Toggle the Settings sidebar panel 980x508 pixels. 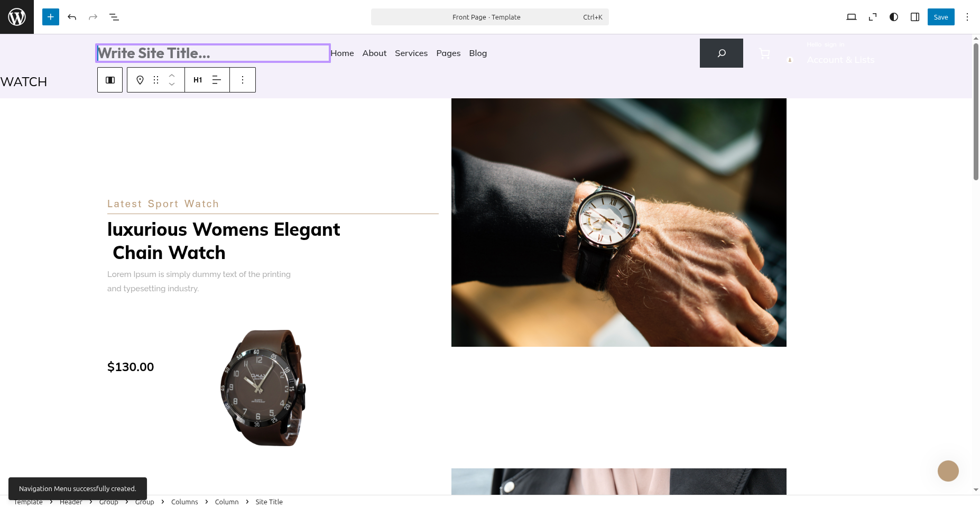[915, 17]
